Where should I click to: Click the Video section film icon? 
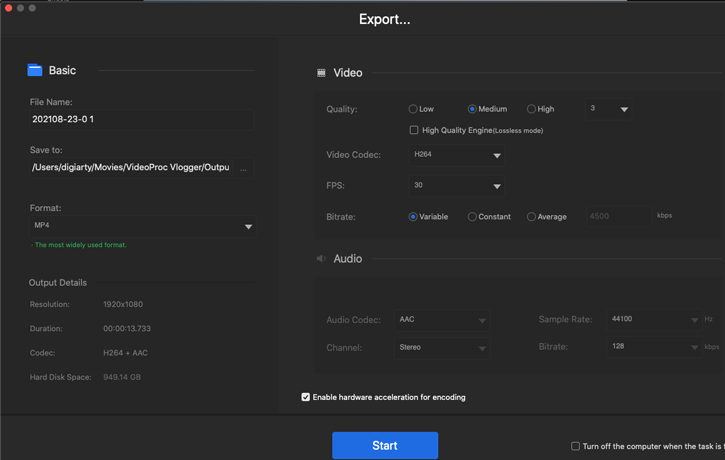pos(321,73)
